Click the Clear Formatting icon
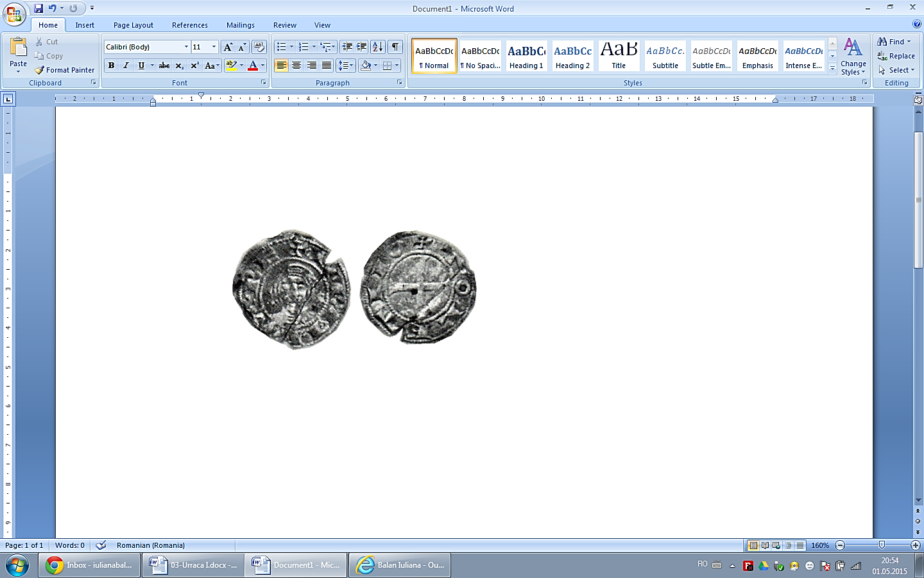The image size is (924, 578). (259, 47)
